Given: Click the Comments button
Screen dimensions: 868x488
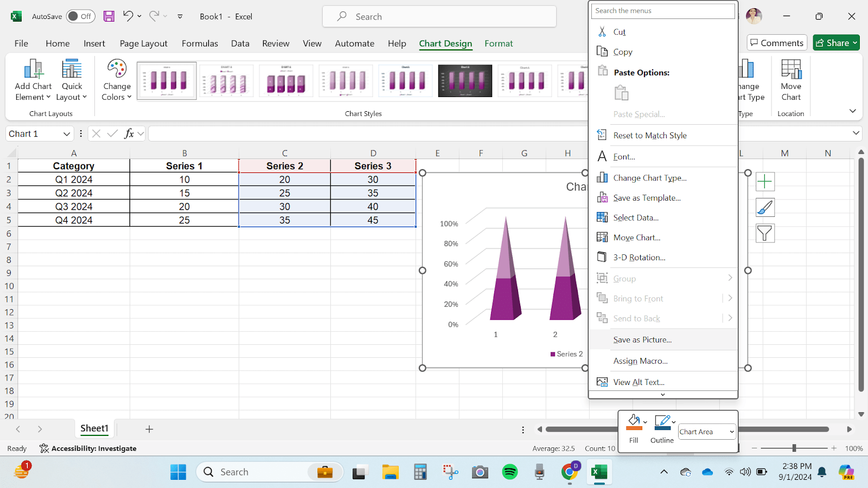Looking at the screenshot, I should (x=776, y=42).
